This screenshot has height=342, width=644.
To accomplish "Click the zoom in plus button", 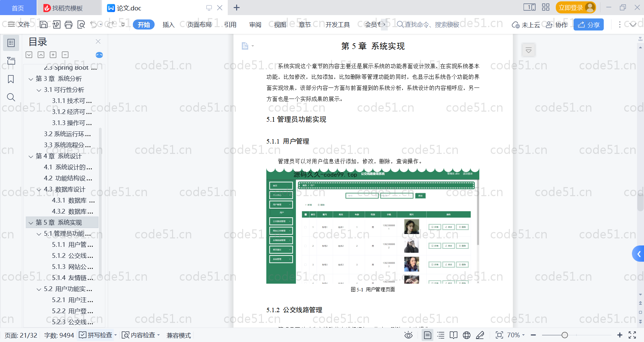I will (620, 335).
